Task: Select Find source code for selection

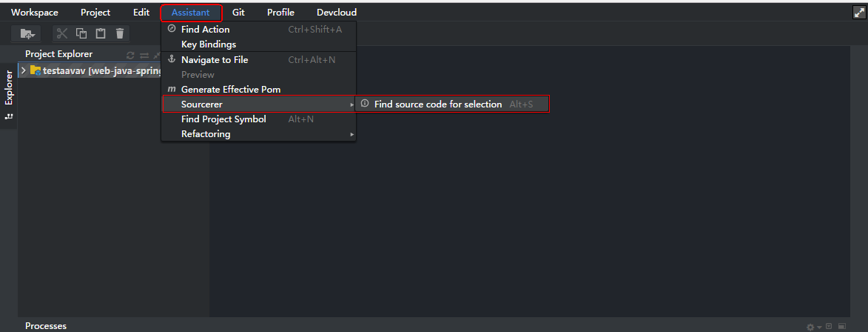Action: pos(438,104)
